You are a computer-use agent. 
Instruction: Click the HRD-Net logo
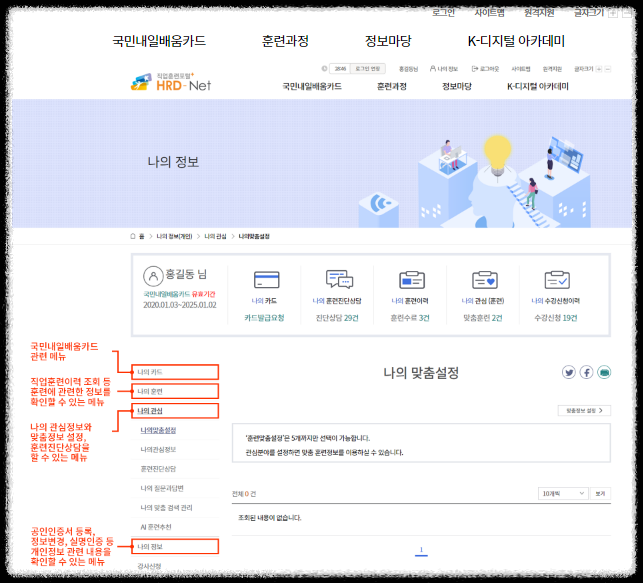click(171, 82)
